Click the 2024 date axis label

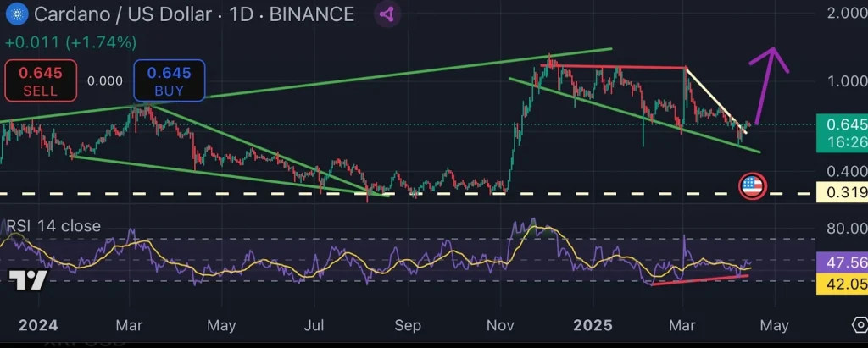coord(38,325)
